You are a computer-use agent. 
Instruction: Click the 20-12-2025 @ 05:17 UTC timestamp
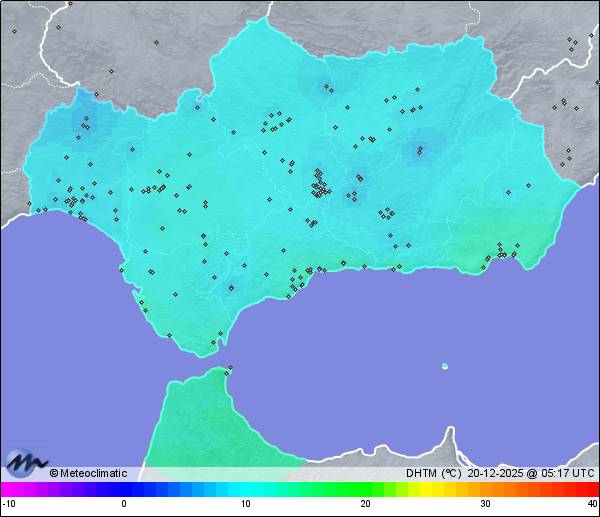tap(530, 473)
